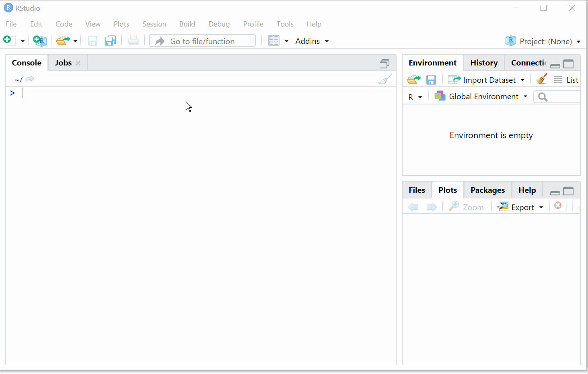This screenshot has height=374, width=588.
Task: Switch to the Help pane tab
Action: coord(527,190)
